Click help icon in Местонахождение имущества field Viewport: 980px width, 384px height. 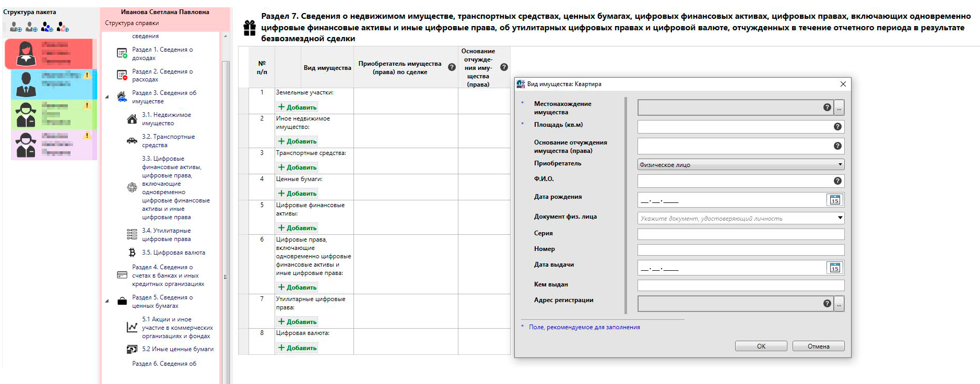pos(827,107)
